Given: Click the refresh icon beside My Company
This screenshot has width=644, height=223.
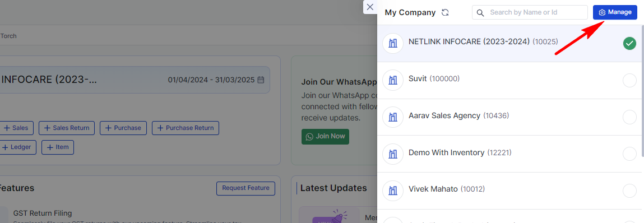Looking at the screenshot, I should tap(445, 12).
